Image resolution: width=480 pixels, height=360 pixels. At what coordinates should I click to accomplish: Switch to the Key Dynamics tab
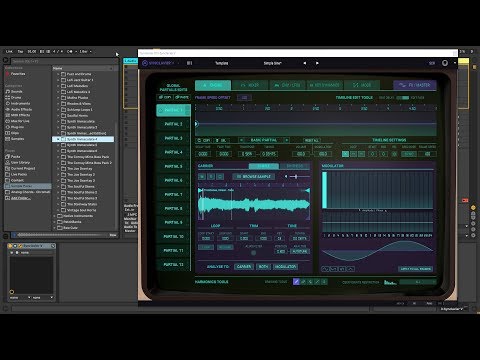click(x=324, y=85)
